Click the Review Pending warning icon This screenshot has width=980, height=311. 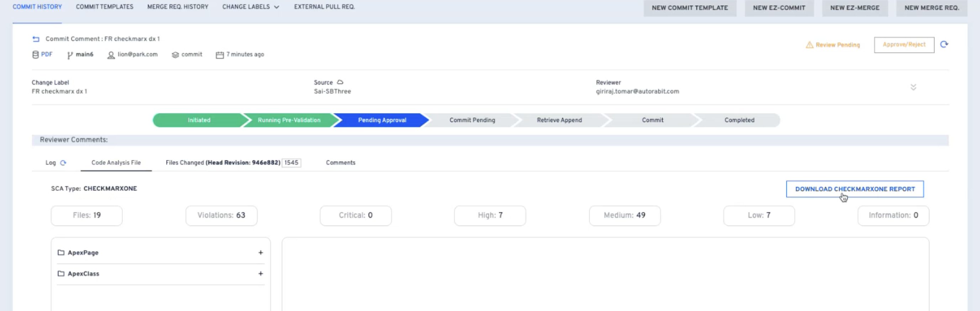809,45
